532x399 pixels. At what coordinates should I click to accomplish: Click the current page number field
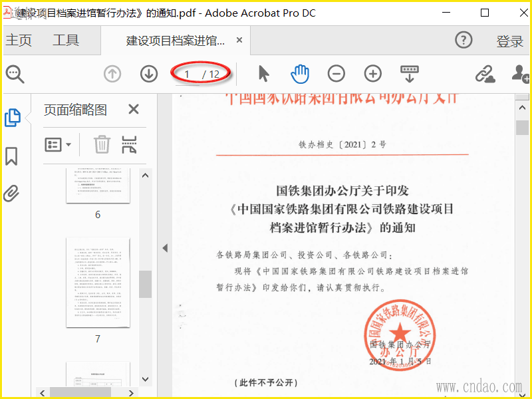coord(187,74)
